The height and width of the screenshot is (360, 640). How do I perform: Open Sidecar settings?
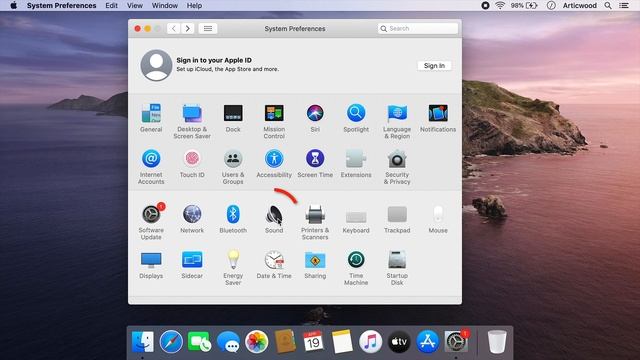click(x=192, y=260)
